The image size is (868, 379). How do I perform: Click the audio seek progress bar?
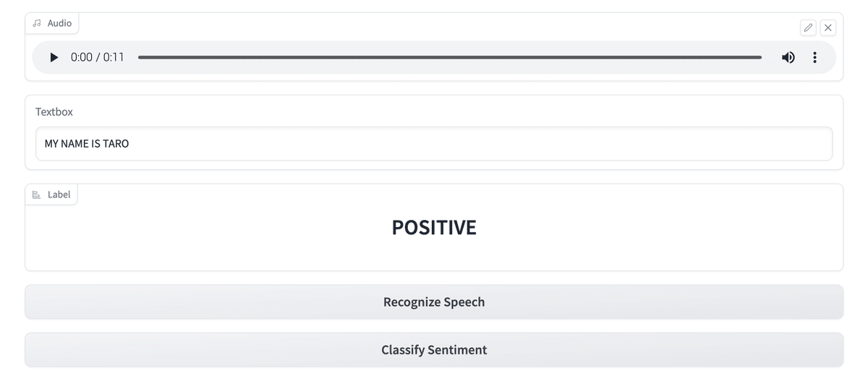pos(448,57)
